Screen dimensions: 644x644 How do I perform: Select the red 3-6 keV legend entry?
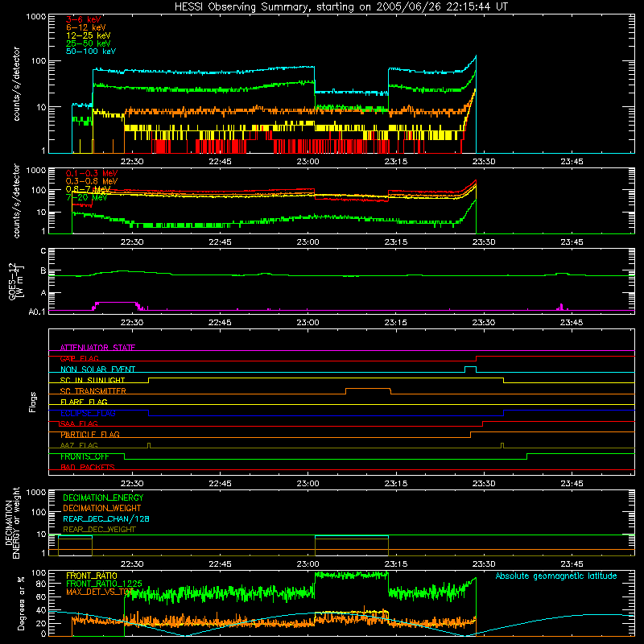click(x=83, y=19)
